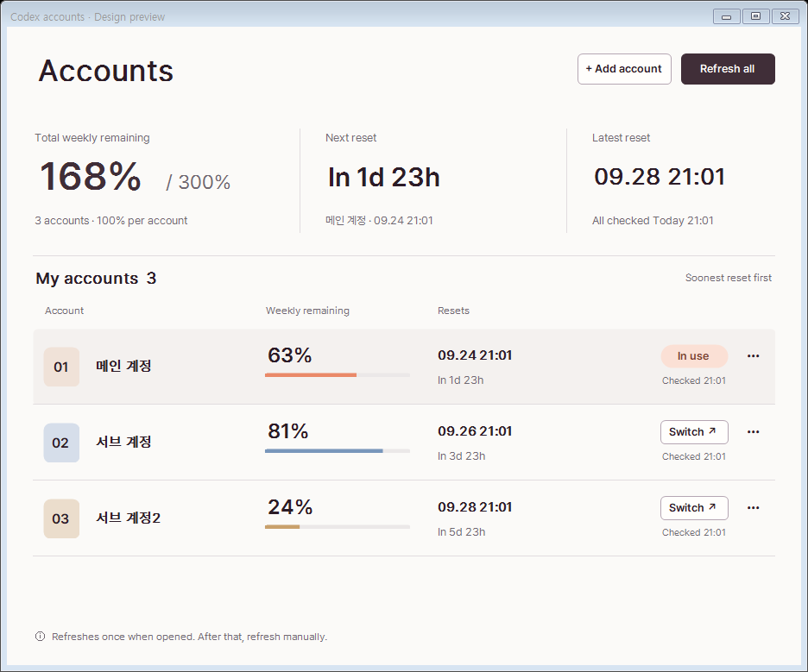This screenshot has width=808, height=672.
Task: Click the 81% blue progress bar
Action: [338, 451]
